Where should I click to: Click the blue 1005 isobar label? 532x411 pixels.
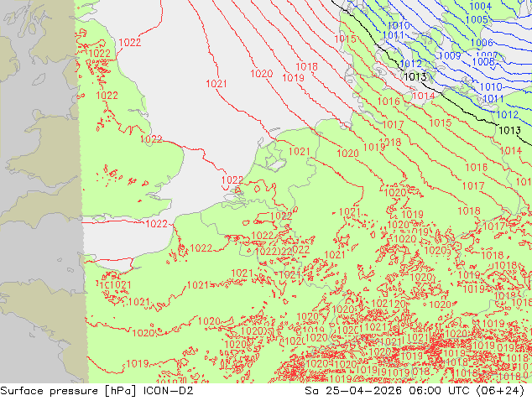477,19
